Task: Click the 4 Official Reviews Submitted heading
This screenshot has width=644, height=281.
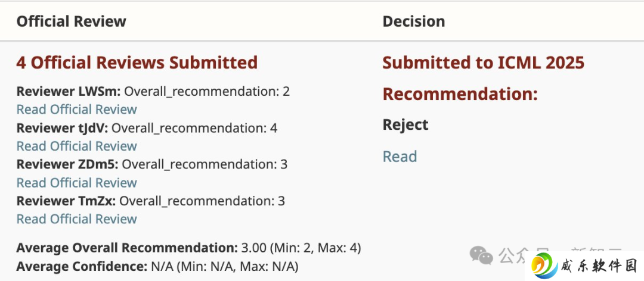Action: tap(137, 63)
